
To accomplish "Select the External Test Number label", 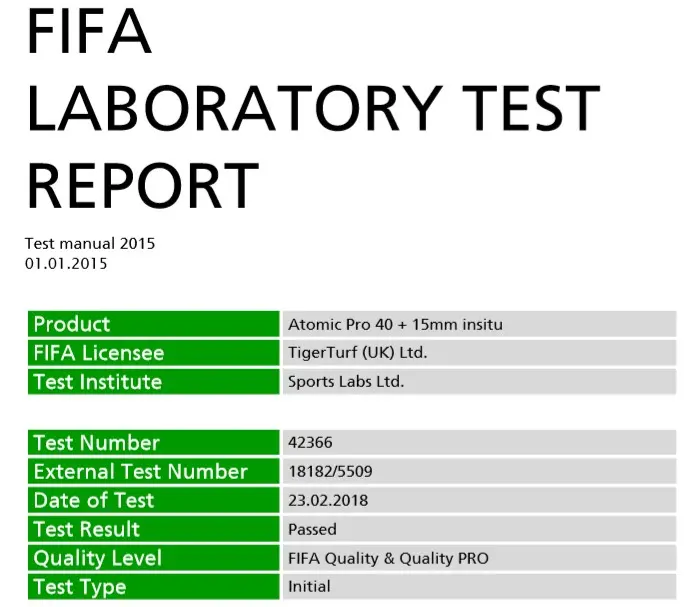I will click(x=153, y=472).
